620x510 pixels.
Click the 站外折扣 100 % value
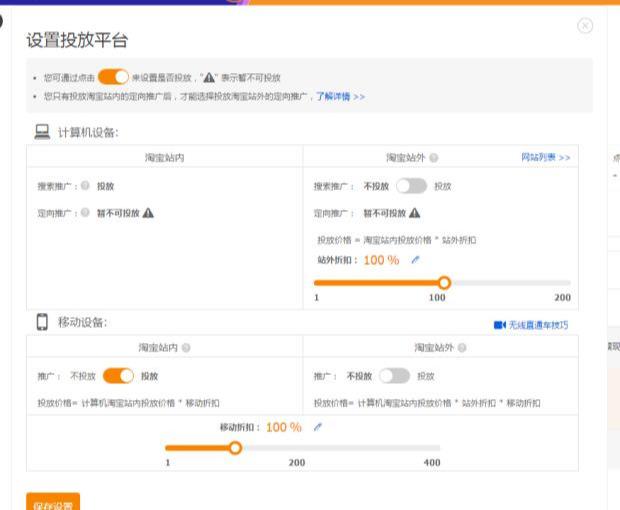(x=381, y=260)
